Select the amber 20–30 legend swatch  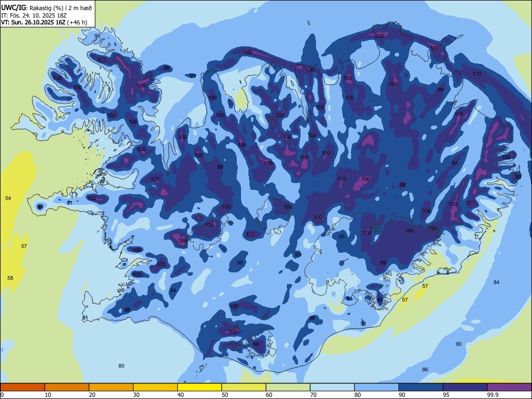[111, 387]
